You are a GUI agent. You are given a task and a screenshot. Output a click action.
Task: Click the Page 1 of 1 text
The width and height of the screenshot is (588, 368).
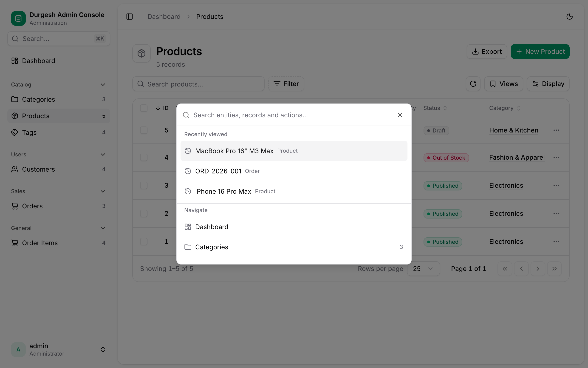click(x=469, y=269)
